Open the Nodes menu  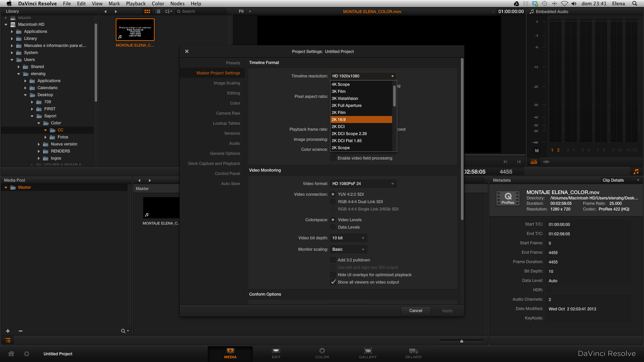[x=177, y=4]
